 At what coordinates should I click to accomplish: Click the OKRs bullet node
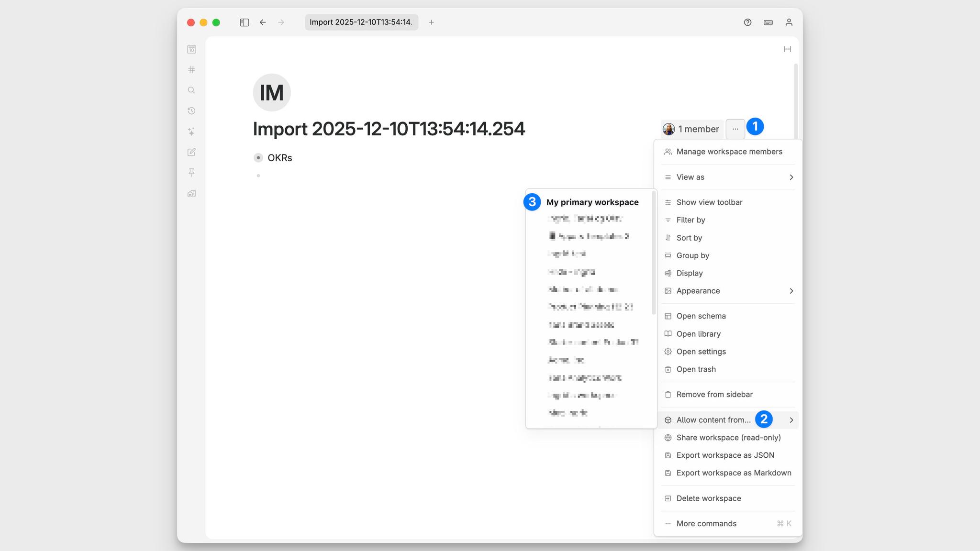click(258, 158)
